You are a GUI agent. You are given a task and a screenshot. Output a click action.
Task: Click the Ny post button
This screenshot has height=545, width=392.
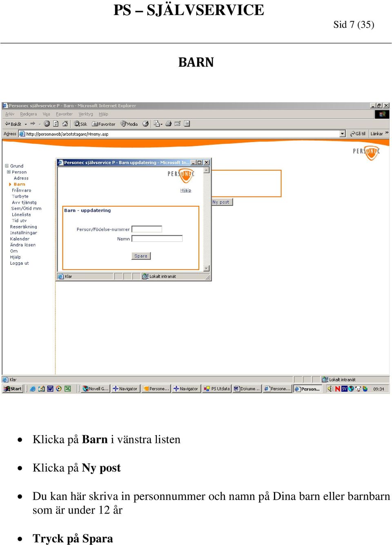pos(222,202)
